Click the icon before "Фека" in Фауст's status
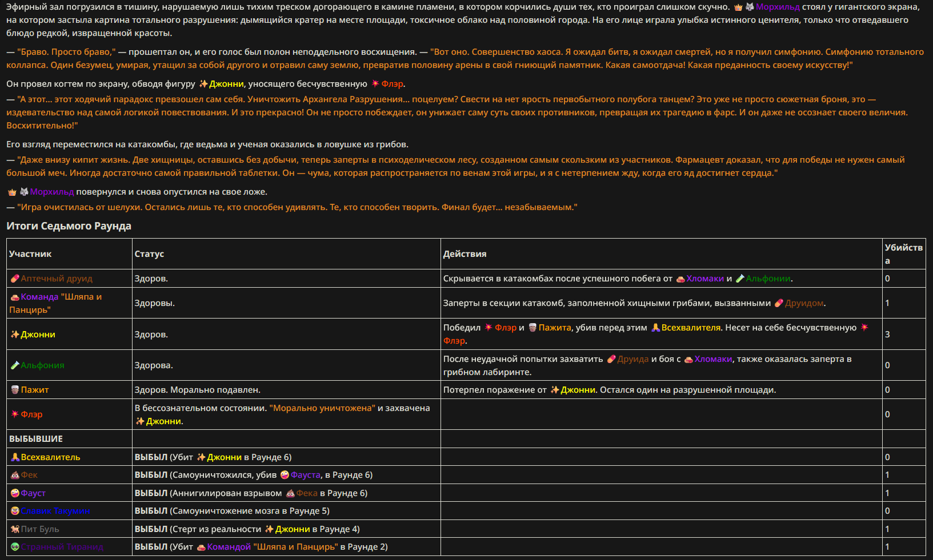 pos(290,493)
